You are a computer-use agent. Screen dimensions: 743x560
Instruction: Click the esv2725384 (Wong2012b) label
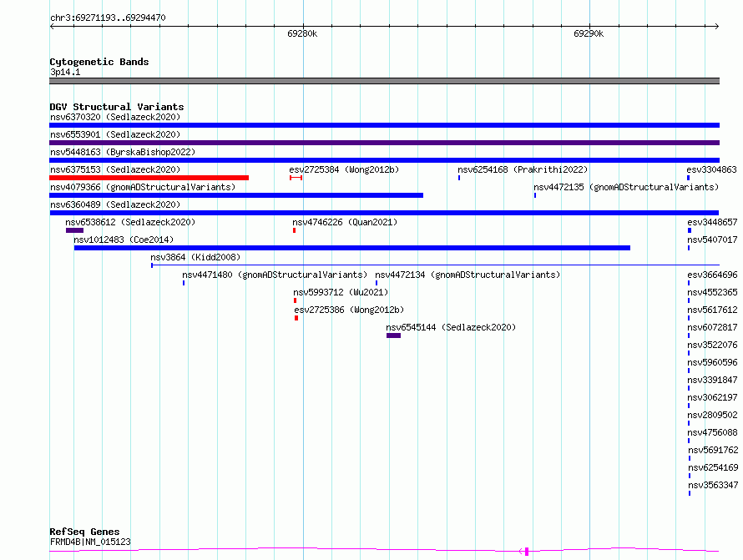(x=344, y=169)
